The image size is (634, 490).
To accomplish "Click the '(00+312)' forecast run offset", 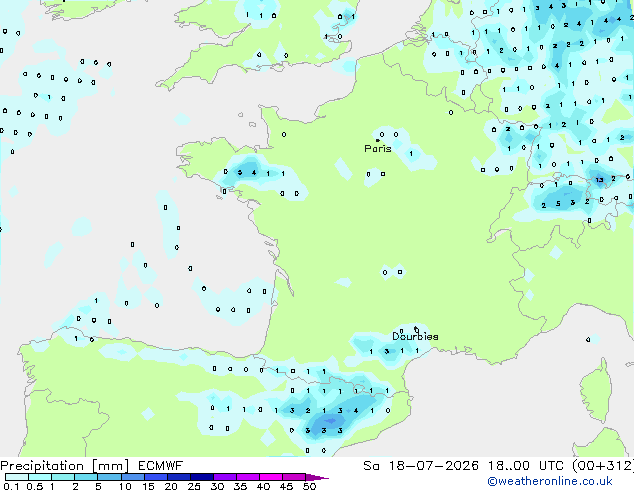I will [x=602, y=466].
